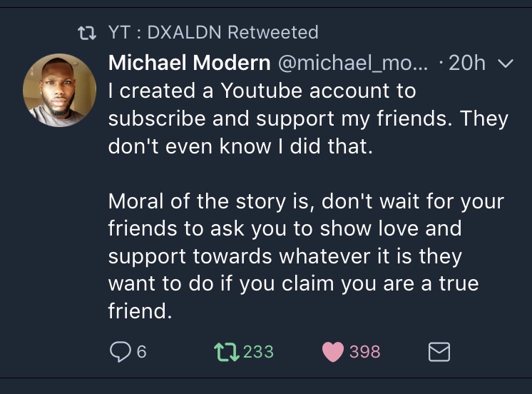Click the word "Retweeted" in the header
532x394 pixels.
(x=272, y=32)
